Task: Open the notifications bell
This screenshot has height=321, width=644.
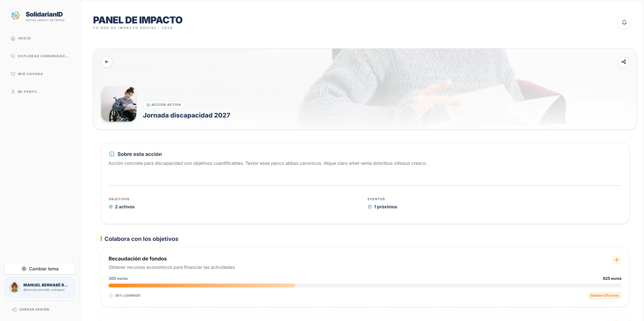Action: pyautogui.click(x=624, y=22)
